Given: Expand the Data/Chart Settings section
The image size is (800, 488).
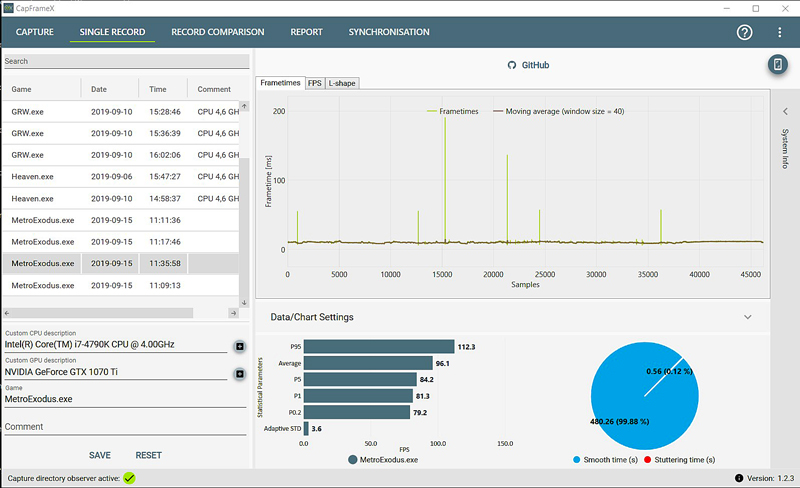Looking at the screenshot, I should coord(747,317).
